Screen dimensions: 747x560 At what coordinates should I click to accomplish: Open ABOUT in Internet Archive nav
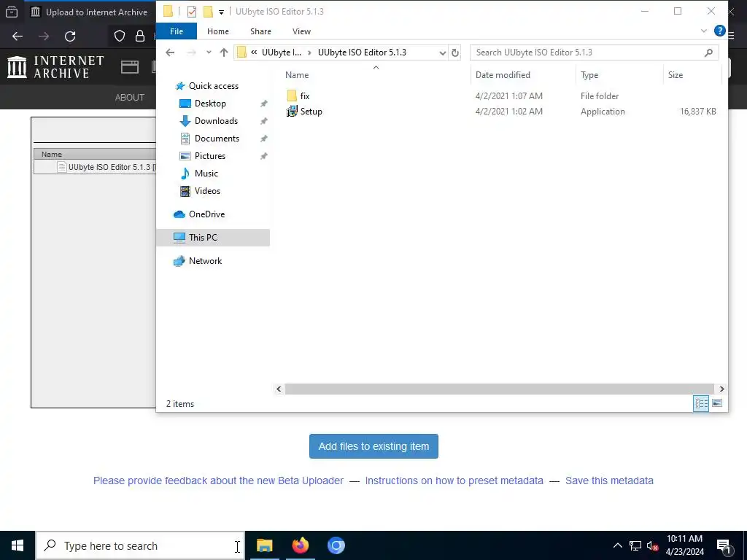(x=130, y=97)
